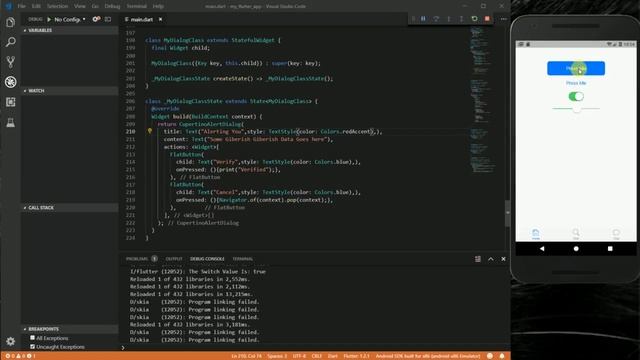Image resolution: width=640 pixels, height=360 pixels.
Task: Open editor More Actions ellipsis
Action: (504, 19)
